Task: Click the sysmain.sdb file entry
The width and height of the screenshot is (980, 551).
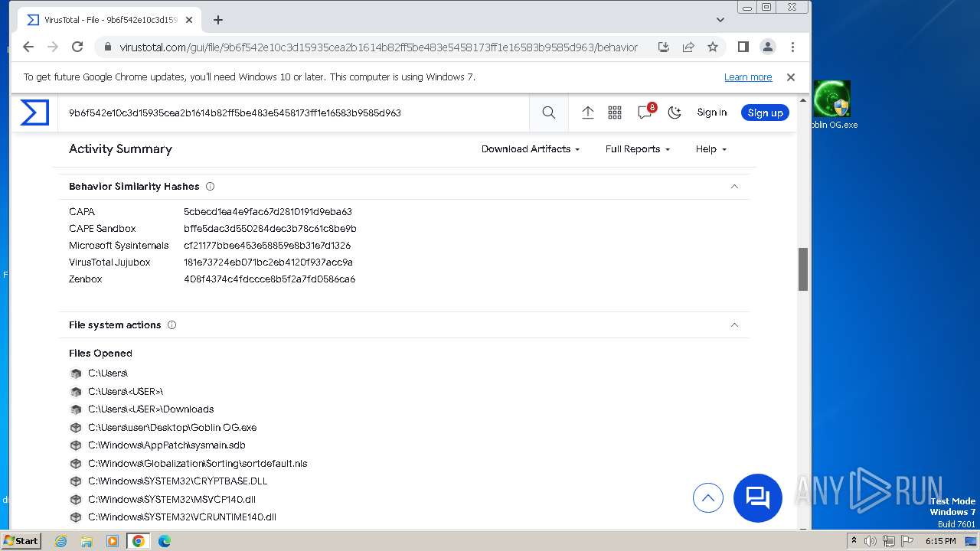Action: pos(167,445)
